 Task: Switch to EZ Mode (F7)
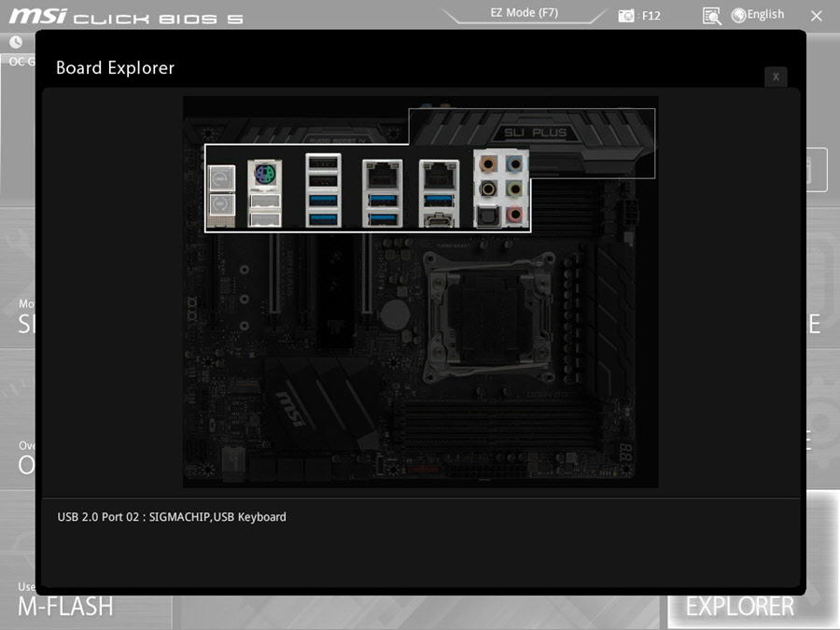pyautogui.click(x=524, y=13)
